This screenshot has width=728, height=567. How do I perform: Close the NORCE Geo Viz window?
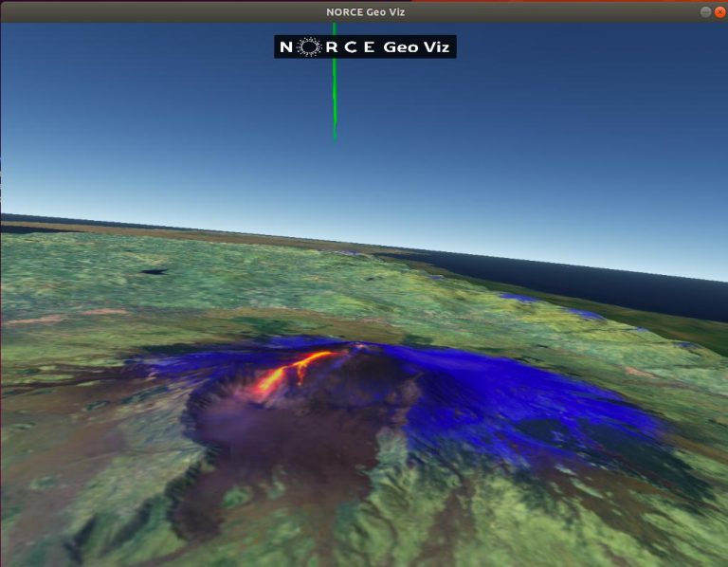(x=720, y=12)
